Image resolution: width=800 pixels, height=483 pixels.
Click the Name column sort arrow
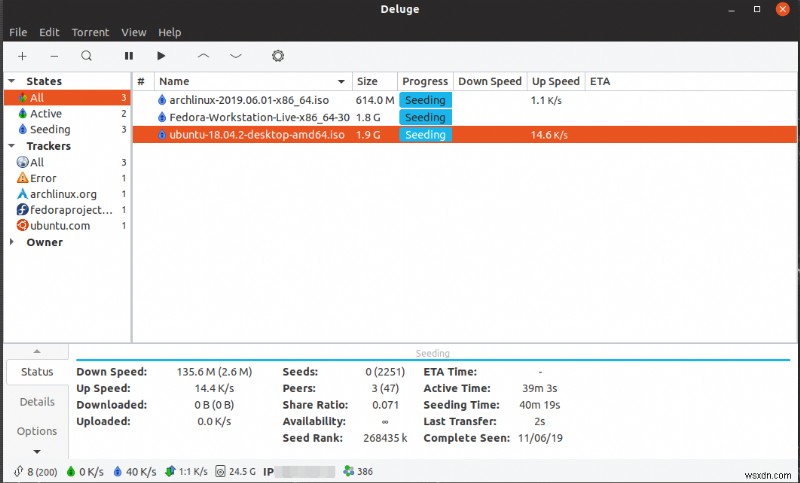pyautogui.click(x=341, y=82)
